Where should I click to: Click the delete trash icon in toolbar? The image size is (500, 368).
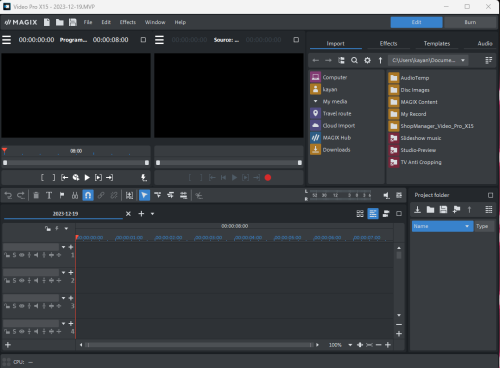tap(36, 195)
